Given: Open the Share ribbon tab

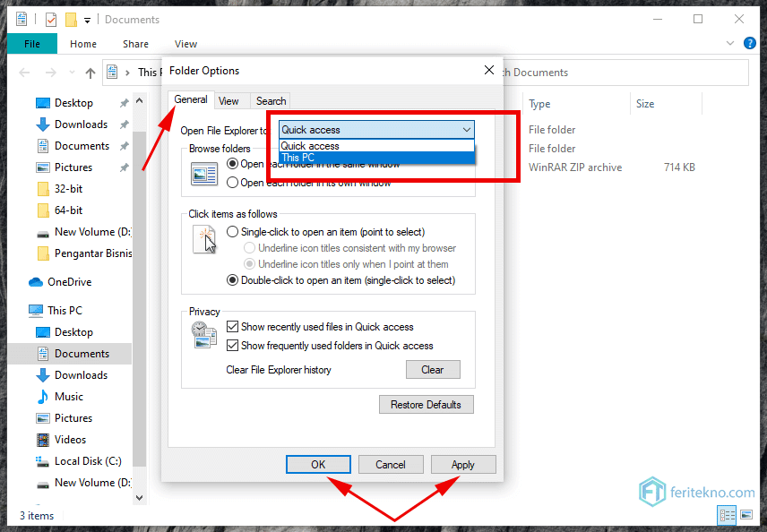Looking at the screenshot, I should [135, 44].
